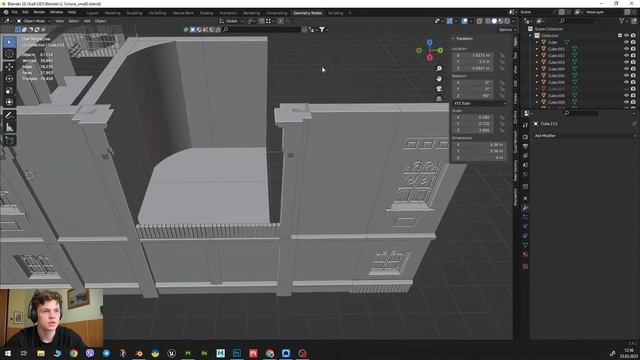The width and height of the screenshot is (640, 360).
Task: Toggle viewport gizmo display button
Action: tap(449, 21)
